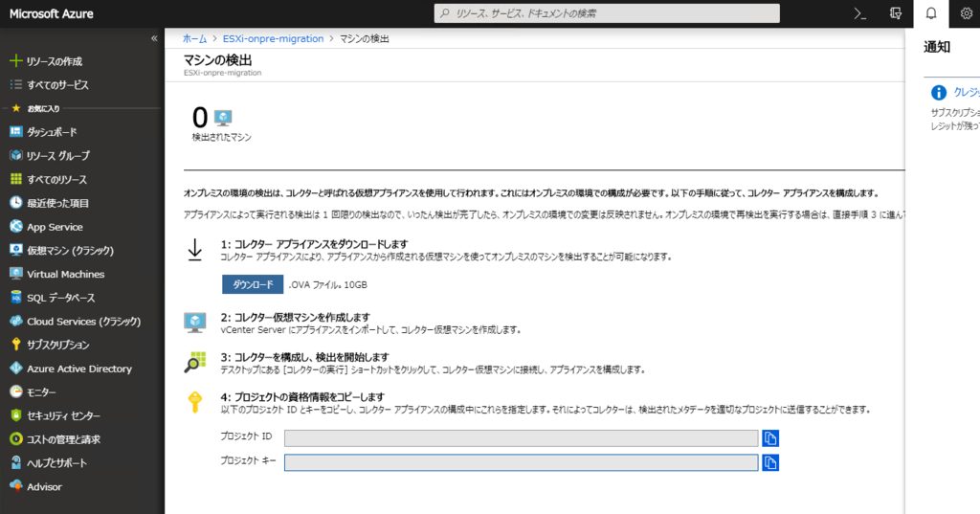This screenshot has width=980, height=514.
Task: Select サブスクリプション menu label
Action: (58, 345)
